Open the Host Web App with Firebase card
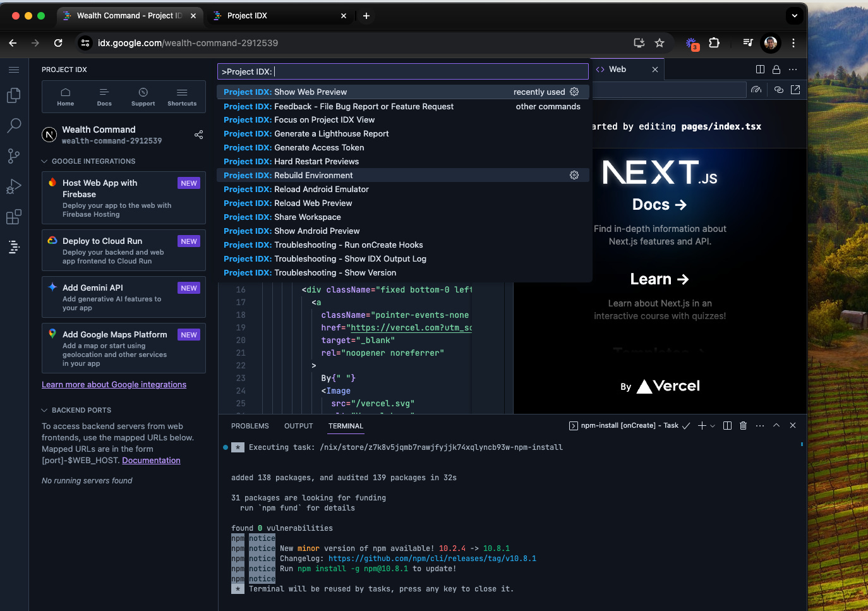Viewport: 868px width, 611px height. pyautogui.click(x=124, y=198)
